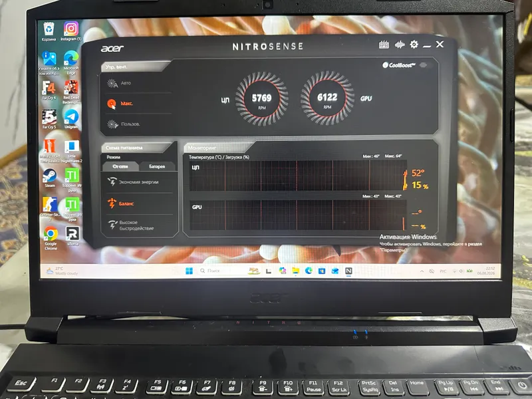The width and height of the screenshot is (532, 399).
Task: Open uTorrent desktop shortcut
Action: pyautogui.click(x=72, y=236)
